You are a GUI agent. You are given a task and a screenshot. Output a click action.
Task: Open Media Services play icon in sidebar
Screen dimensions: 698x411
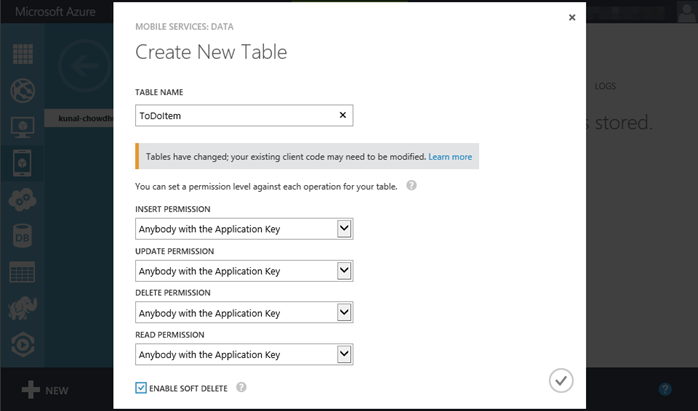click(22, 344)
